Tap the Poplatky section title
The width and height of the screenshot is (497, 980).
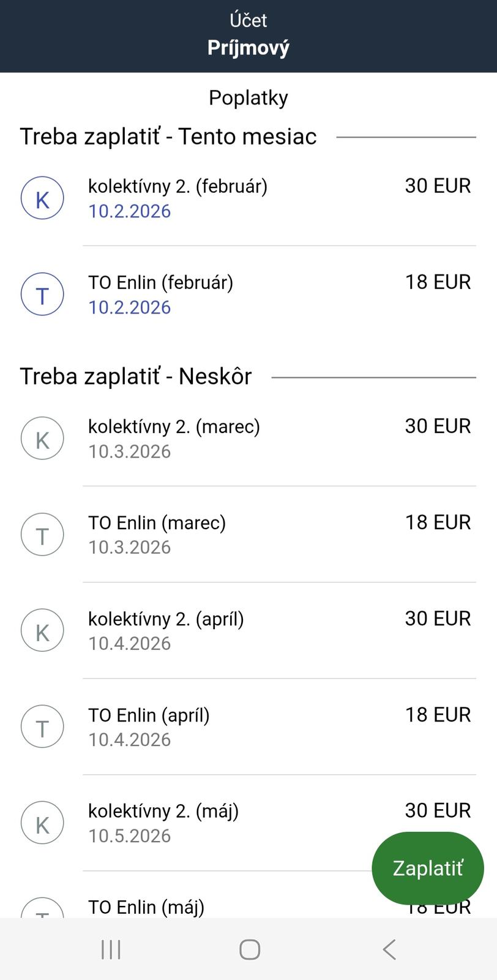click(x=248, y=97)
